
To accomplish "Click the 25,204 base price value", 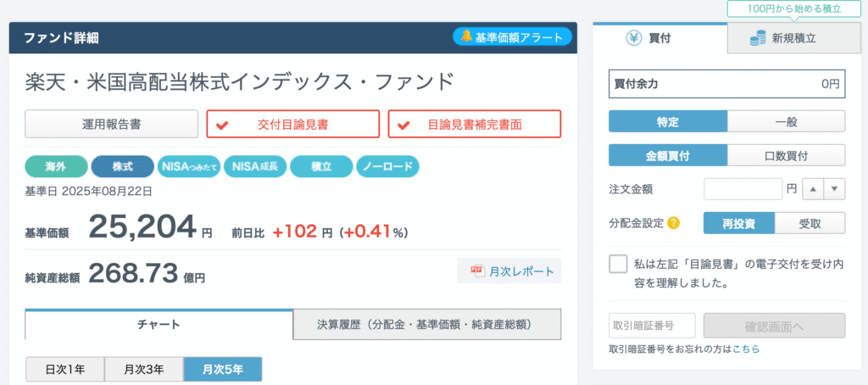I will (142, 226).
